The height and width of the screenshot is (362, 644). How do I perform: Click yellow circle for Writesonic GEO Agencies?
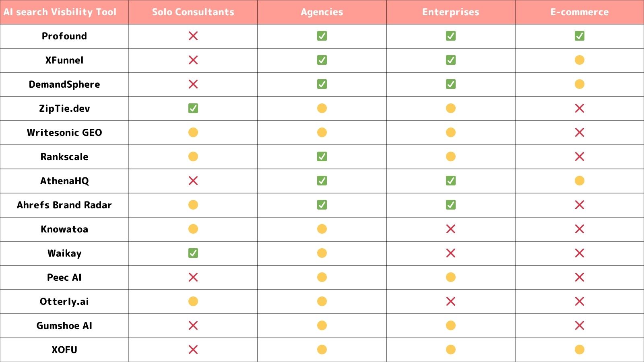pos(322,132)
